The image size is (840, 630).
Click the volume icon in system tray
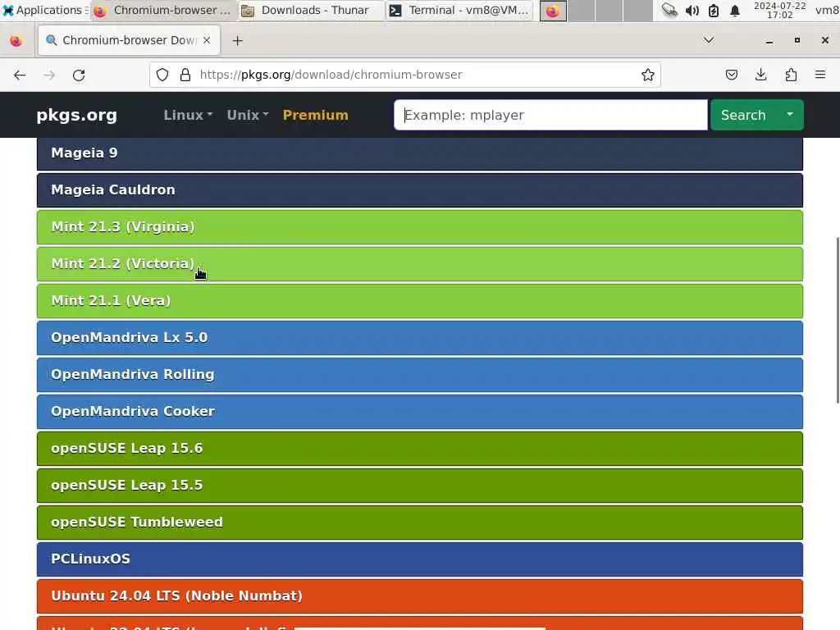(x=692, y=10)
